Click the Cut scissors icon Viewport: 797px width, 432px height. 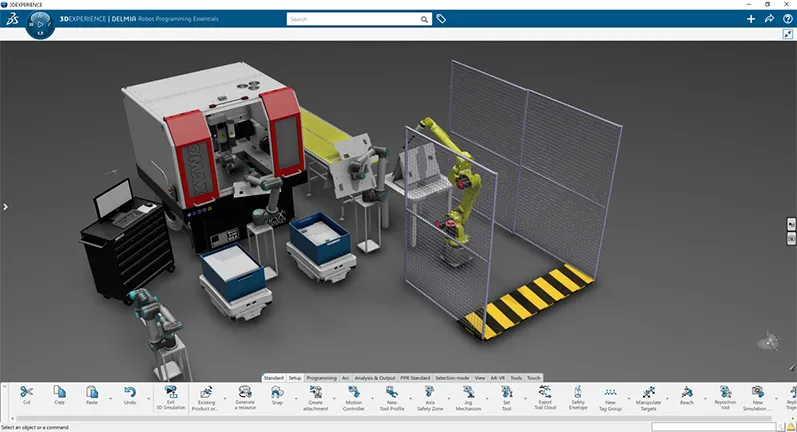(x=26, y=392)
